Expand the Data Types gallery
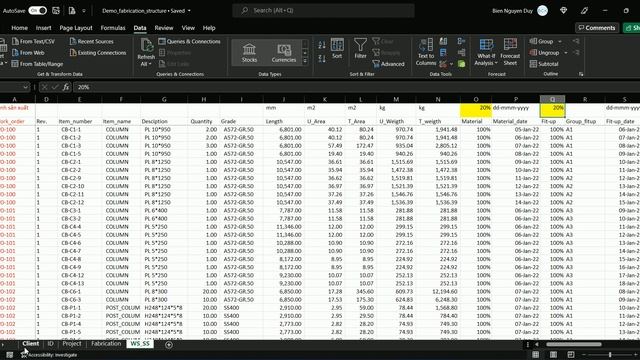This screenshot has height=360, width=640. [x=305, y=61]
